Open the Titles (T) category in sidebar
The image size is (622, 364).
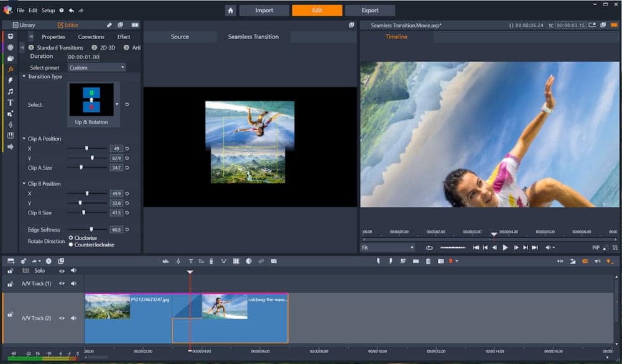tap(11, 102)
